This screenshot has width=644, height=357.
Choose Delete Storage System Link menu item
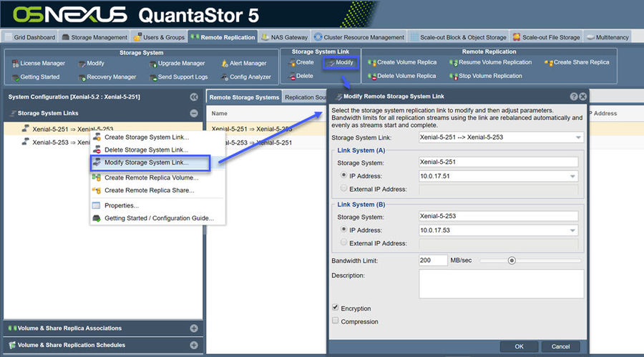click(x=157, y=150)
